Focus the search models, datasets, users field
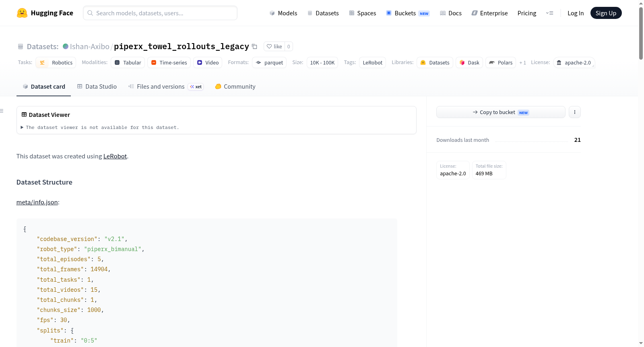Image resolution: width=644 pixels, height=347 pixels. tap(160, 13)
